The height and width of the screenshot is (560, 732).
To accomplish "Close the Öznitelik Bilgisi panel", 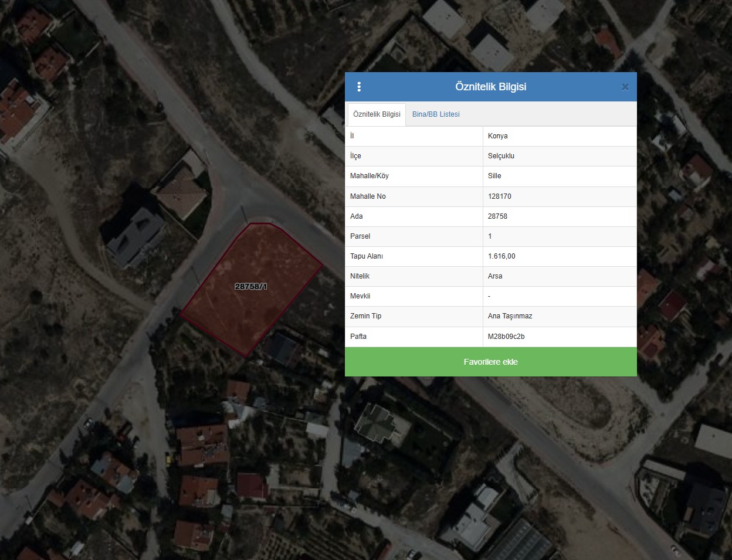I will [x=625, y=87].
